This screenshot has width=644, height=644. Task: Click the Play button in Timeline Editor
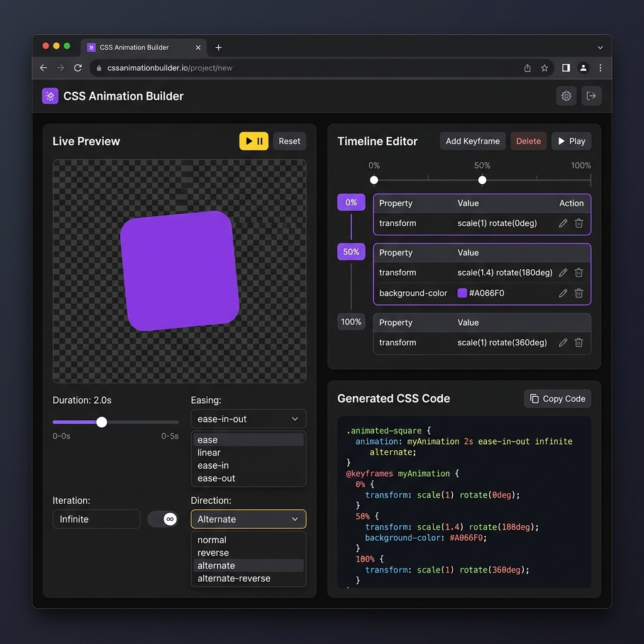[571, 141]
